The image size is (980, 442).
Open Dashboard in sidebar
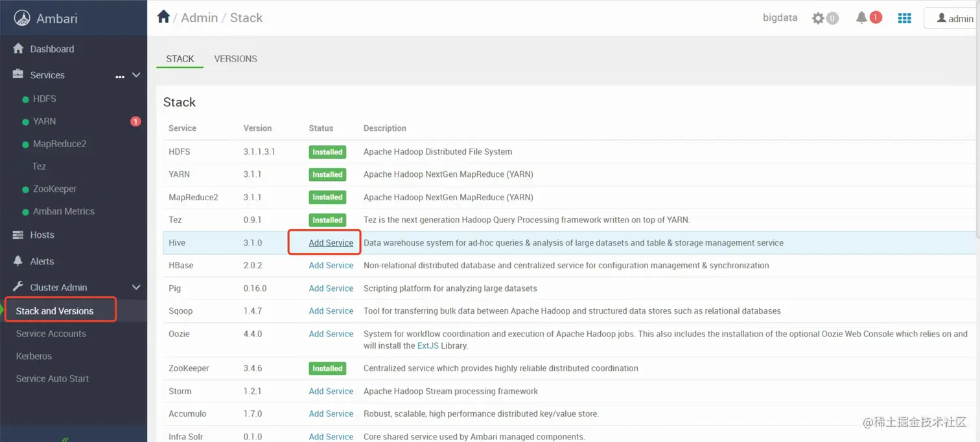tap(52, 49)
